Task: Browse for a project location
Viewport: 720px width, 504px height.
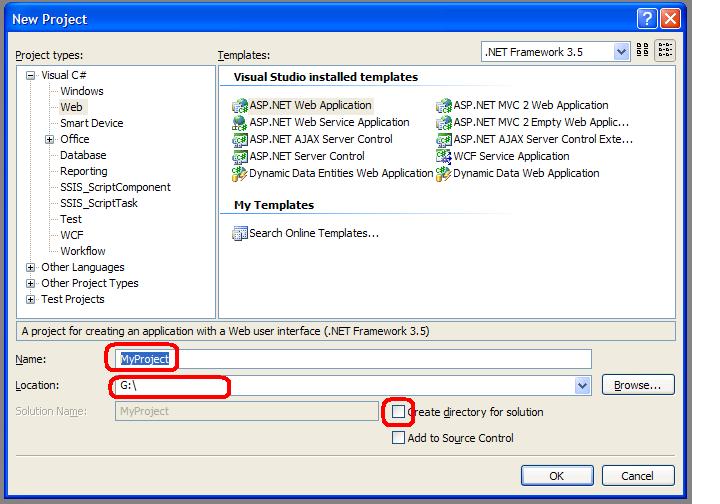Action: click(x=638, y=385)
